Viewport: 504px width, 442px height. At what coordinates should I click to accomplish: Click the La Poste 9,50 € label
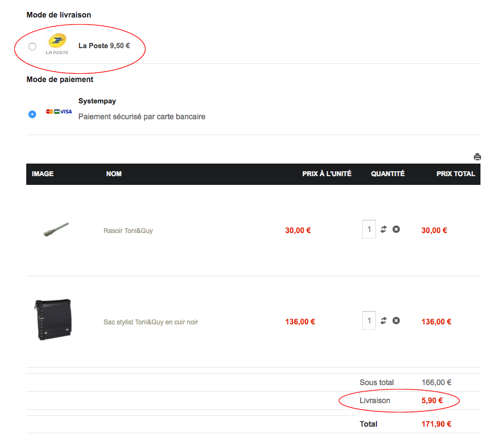[x=104, y=46]
